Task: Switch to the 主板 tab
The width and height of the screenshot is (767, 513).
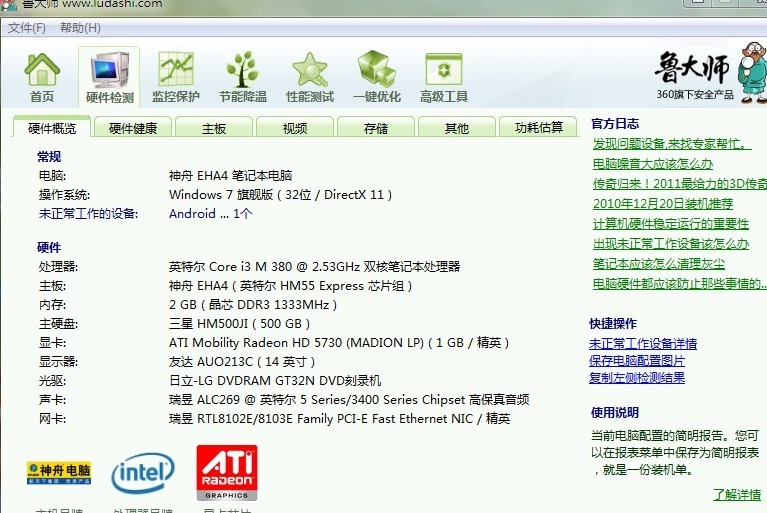Action: coord(214,128)
